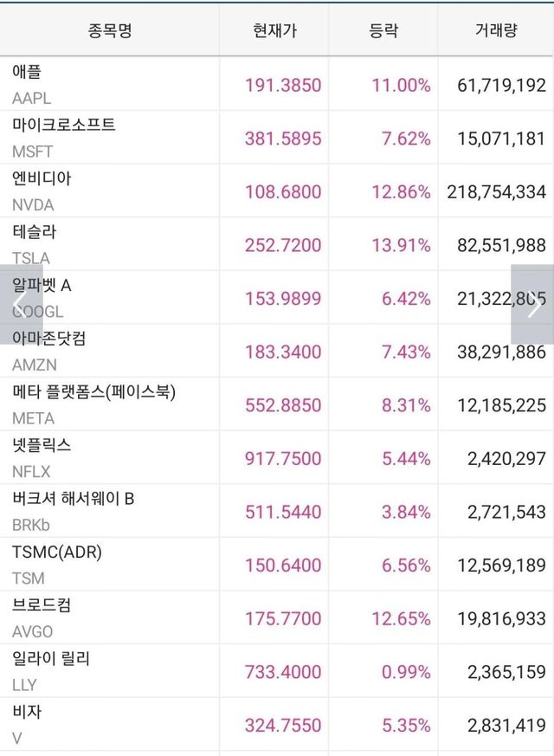Sort by 현재가 column header
554x756 pixels.
(274, 31)
